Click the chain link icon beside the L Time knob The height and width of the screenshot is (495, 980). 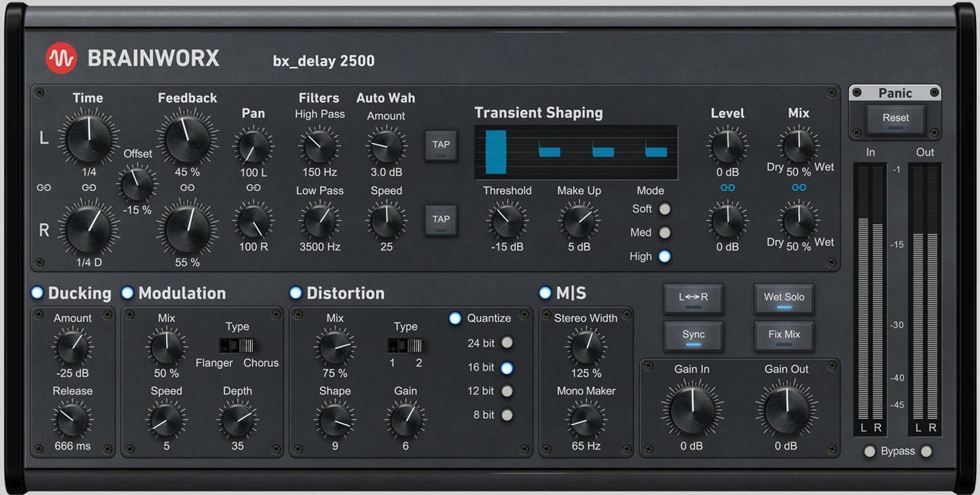pos(43,187)
